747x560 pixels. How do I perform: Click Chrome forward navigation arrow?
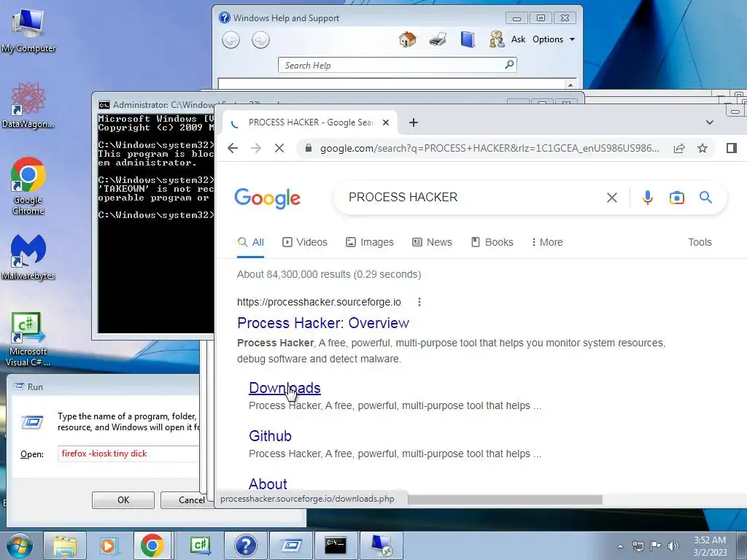click(256, 148)
